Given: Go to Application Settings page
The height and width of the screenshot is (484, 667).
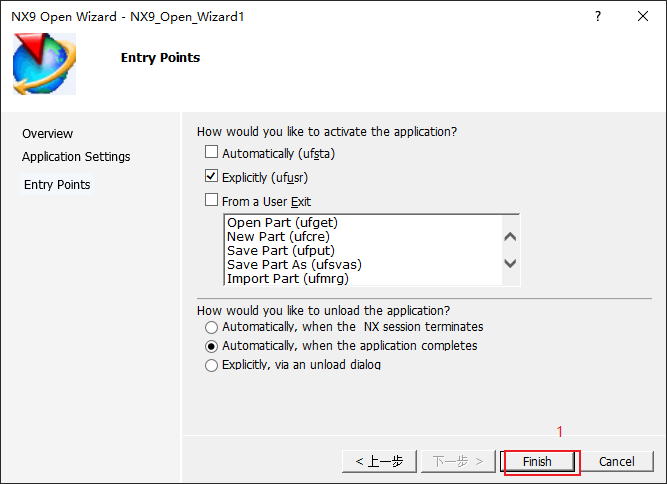Looking at the screenshot, I should point(76,157).
